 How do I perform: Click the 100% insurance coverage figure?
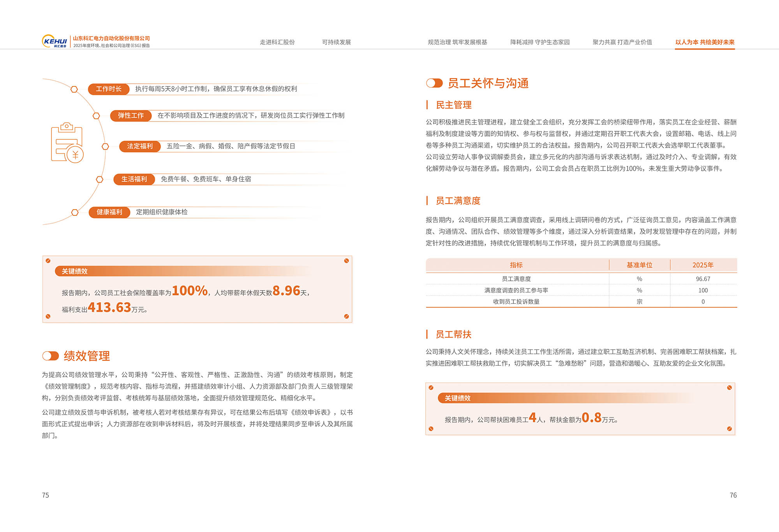190,291
